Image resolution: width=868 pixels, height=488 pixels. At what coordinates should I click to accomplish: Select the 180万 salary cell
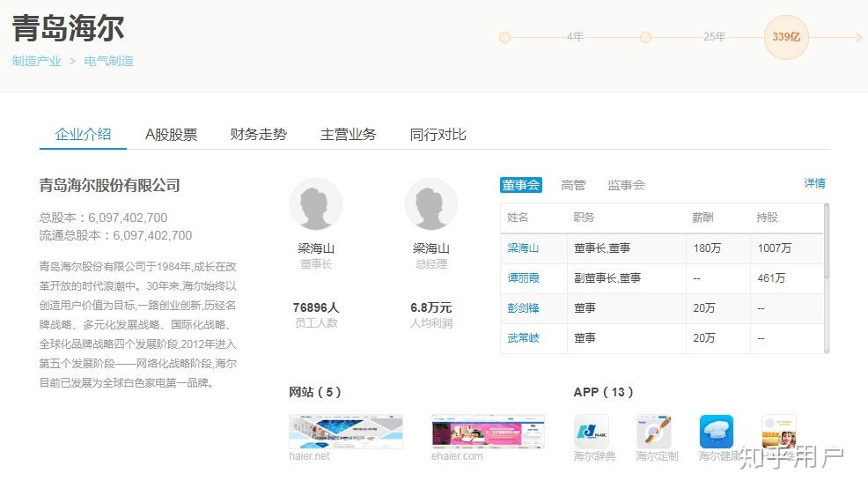tap(707, 248)
